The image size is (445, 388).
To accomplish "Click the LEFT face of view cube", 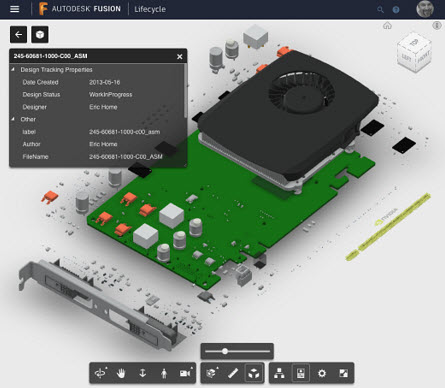I will pyautogui.click(x=406, y=57).
